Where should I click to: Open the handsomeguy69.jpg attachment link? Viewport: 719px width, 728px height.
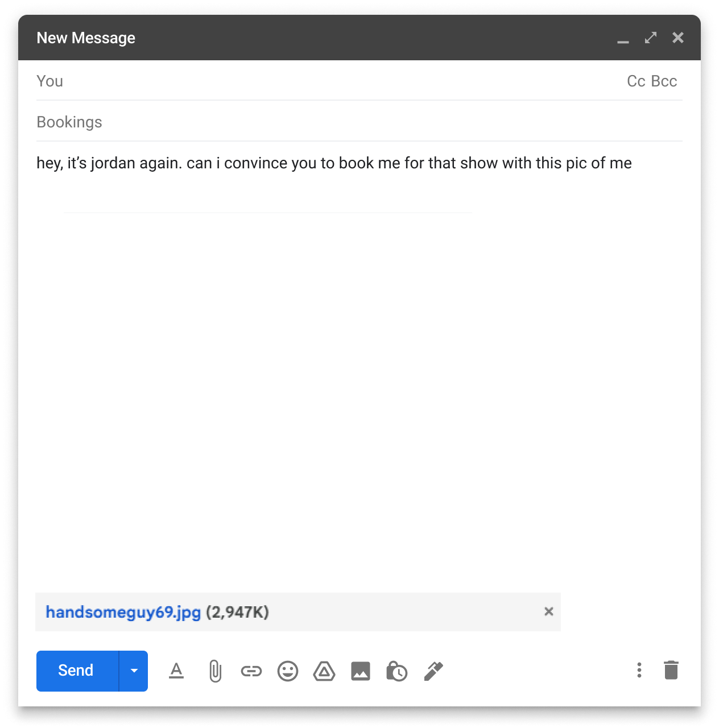tap(123, 612)
